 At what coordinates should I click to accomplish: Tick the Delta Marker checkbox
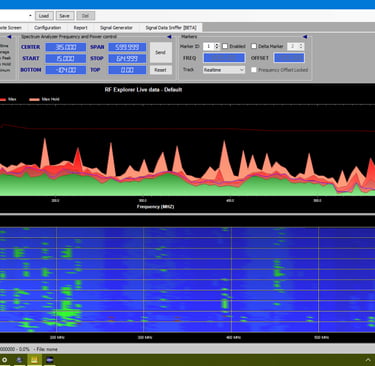[254, 46]
